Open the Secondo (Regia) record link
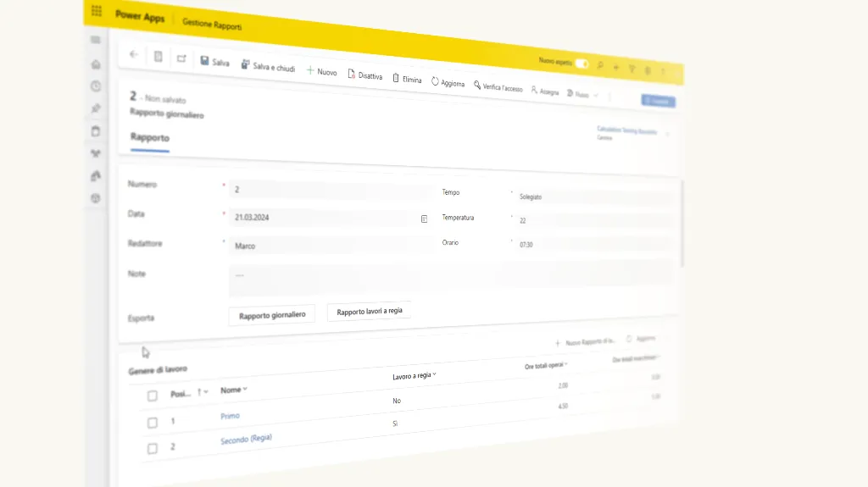The height and width of the screenshot is (487, 868). click(246, 439)
